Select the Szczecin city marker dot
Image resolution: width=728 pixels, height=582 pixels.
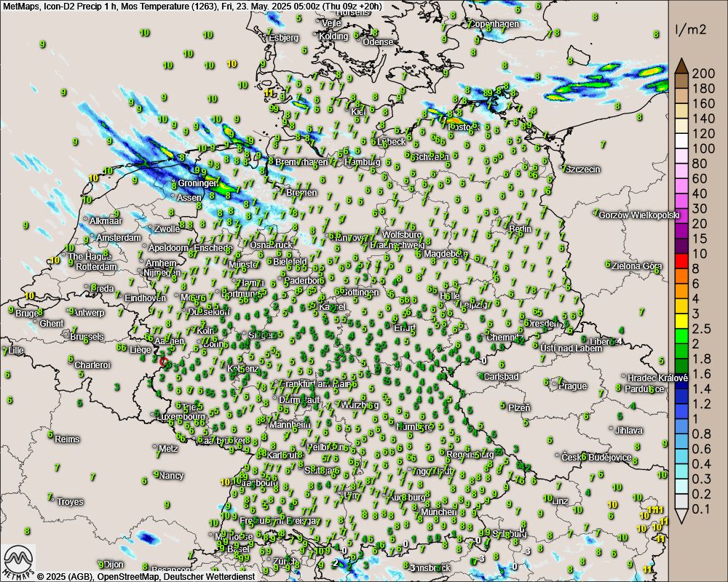click(563, 170)
